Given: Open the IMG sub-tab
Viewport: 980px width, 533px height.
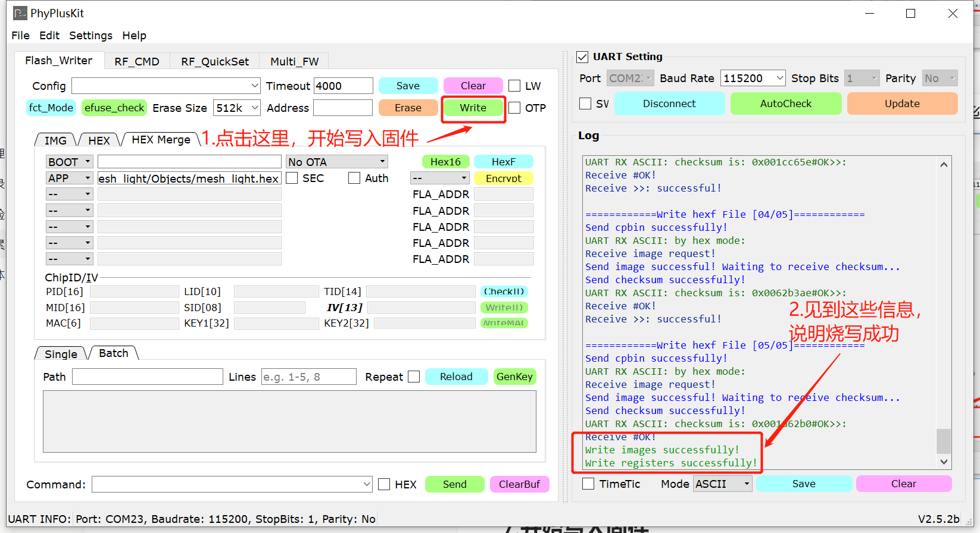Looking at the screenshot, I should tap(55, 140).
